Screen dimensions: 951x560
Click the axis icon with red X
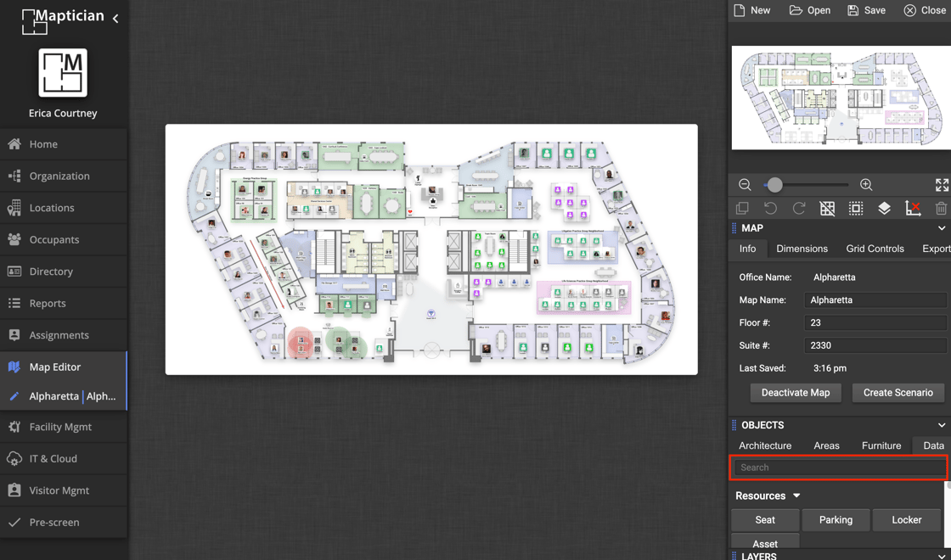(x=913, y=209)
